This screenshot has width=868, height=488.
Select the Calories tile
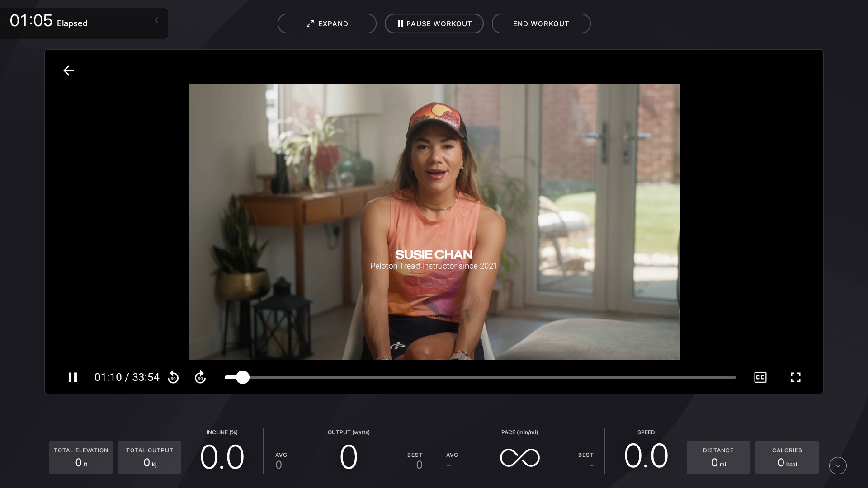(787, 457)
